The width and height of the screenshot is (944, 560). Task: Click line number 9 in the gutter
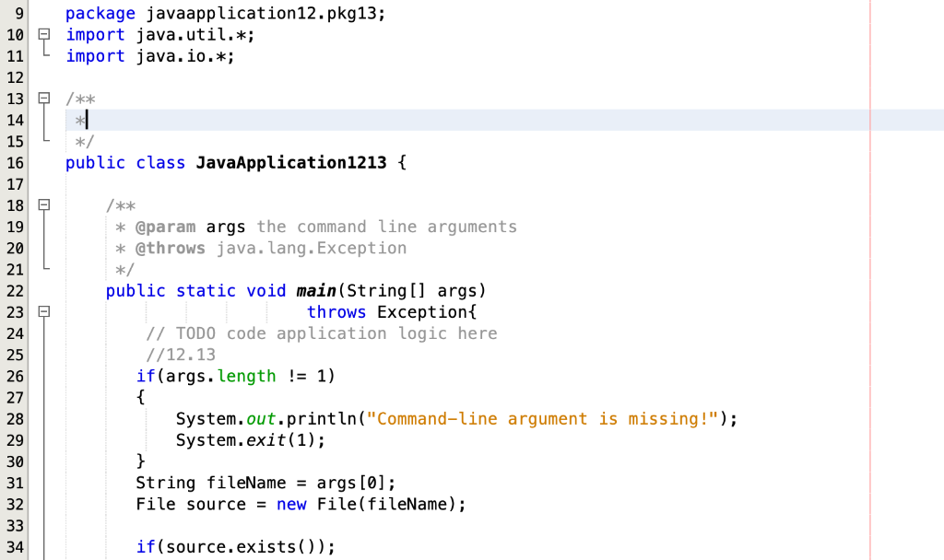click(19, 13)
